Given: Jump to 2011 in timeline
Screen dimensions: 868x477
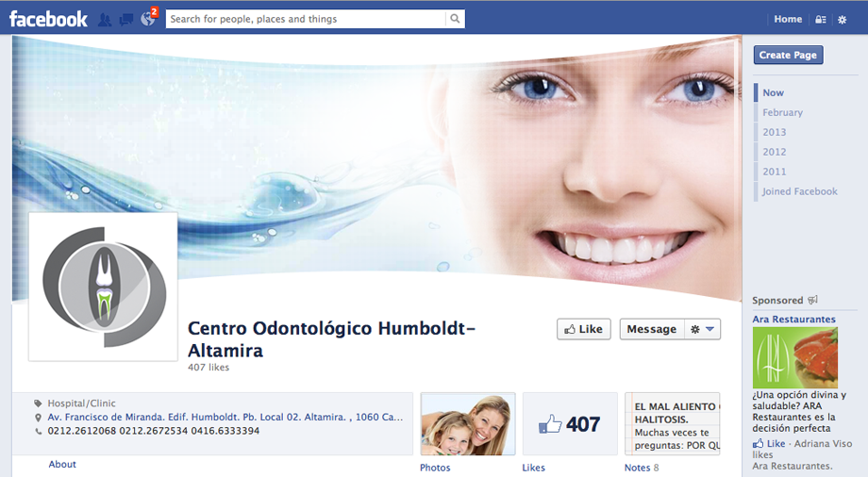Looking at the screenshot, I should click(x=774, y=172).
